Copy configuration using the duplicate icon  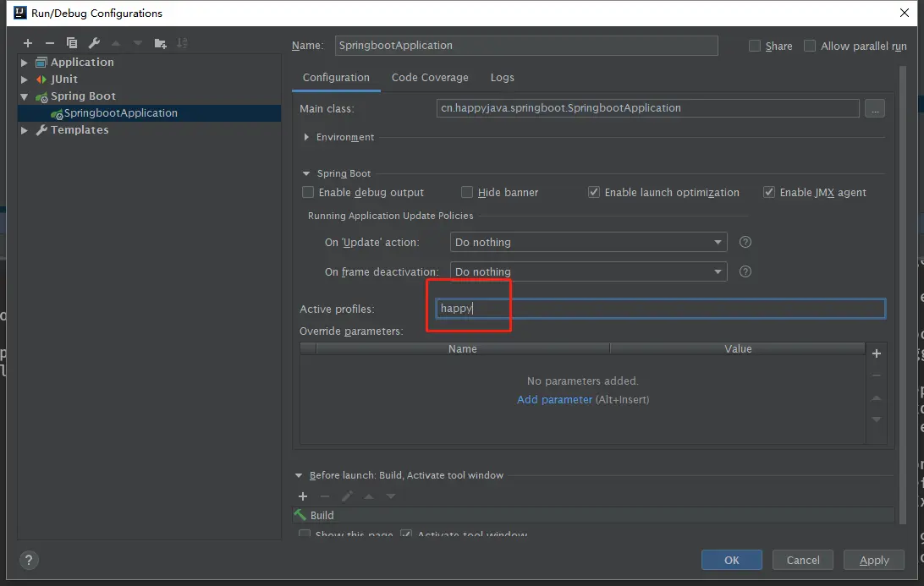pos(72,43)
